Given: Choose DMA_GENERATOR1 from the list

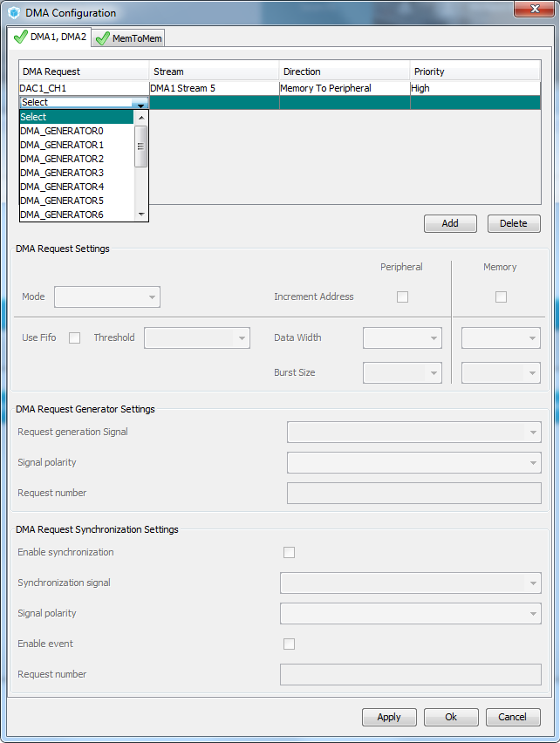Looking at the screenshot, I should tap(77, 145).
